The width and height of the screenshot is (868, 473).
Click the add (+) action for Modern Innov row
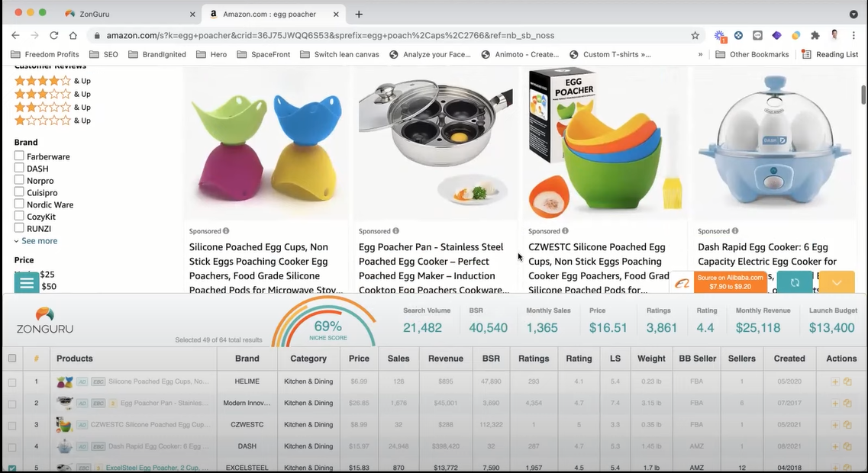834,404
